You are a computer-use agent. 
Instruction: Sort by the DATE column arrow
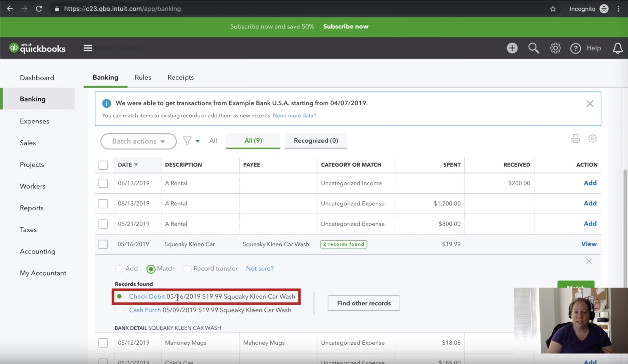(136, 164)
